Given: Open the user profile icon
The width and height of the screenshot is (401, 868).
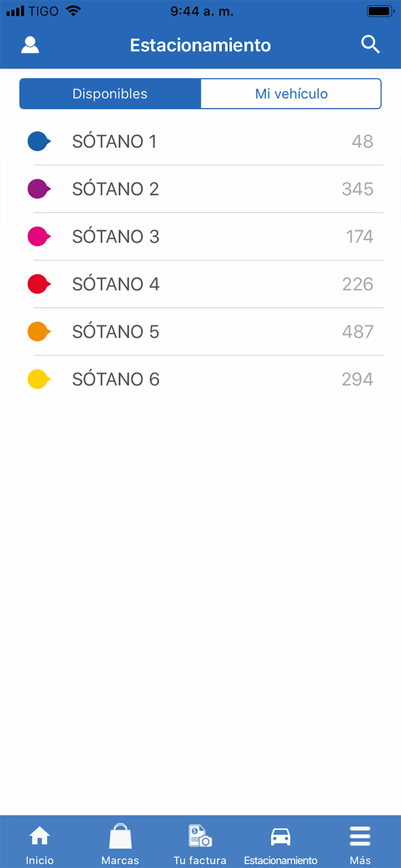Looking at the screenshot, I should [x=30, y=45].
